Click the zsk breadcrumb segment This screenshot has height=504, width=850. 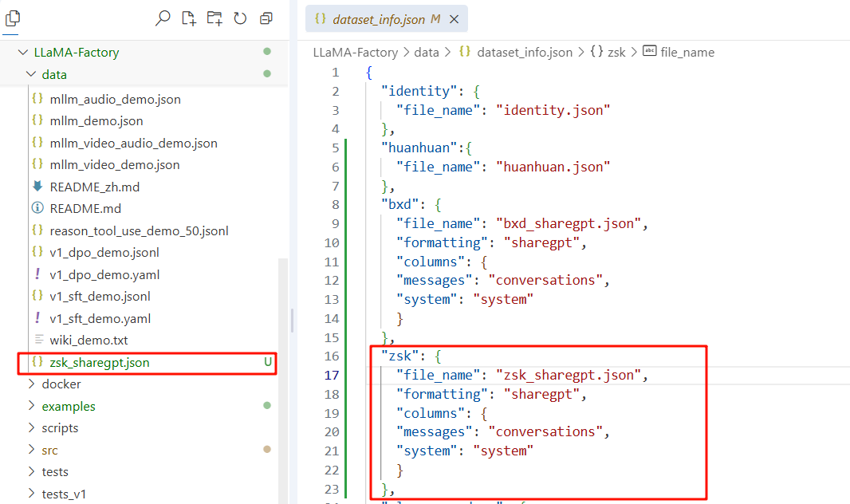tap(616, 53)
